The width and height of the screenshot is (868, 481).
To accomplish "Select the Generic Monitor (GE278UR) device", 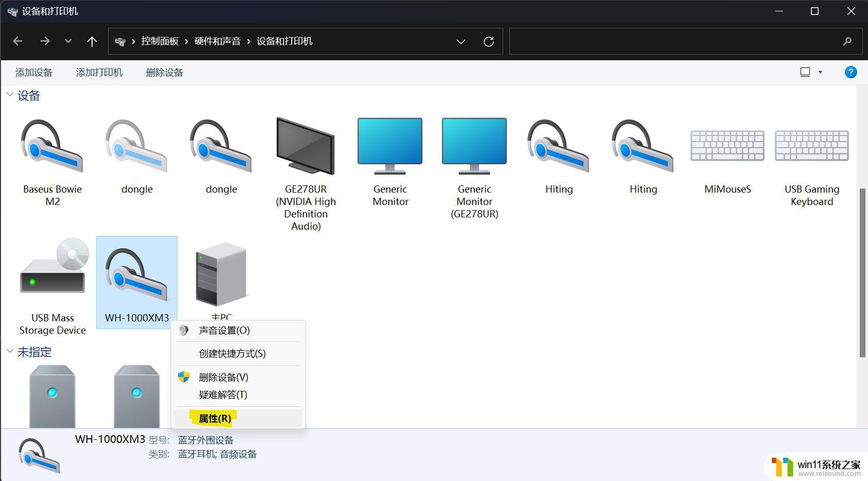I will click(x=474, y=168).
